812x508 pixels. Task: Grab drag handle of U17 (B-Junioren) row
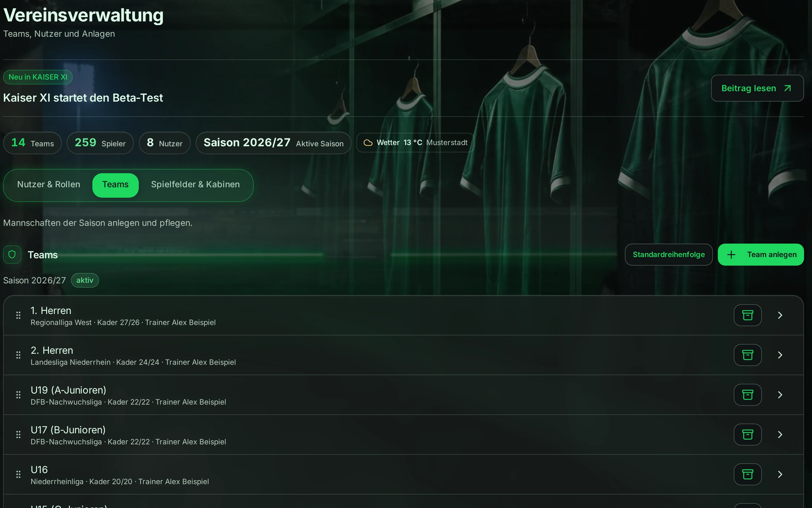[18, 435]
